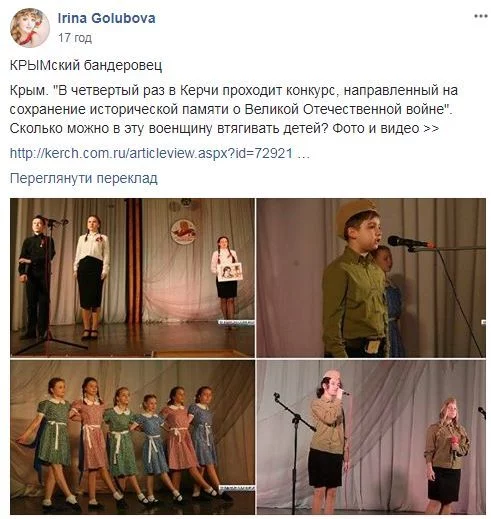The width and height of the screenshot is (491, 519).
Task: Open photo of boy singing into microphone
Action: pyautogui.click(x=371, y=278)
